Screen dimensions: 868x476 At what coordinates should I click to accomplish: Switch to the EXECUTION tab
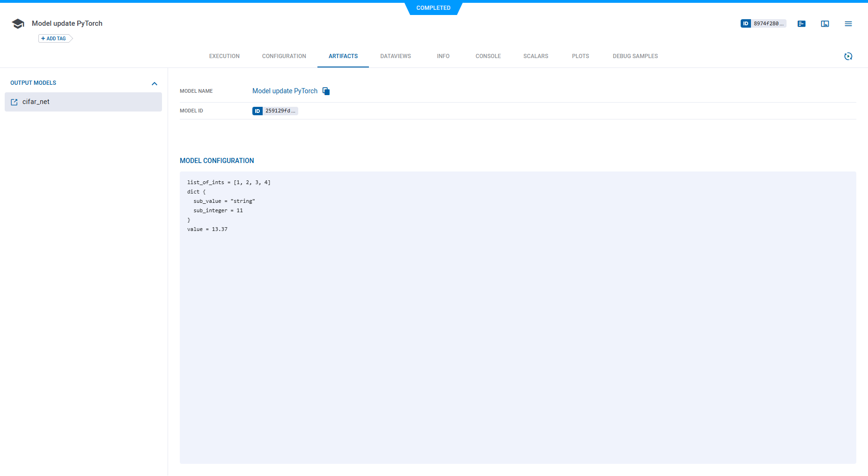click(x=224, y=56)
